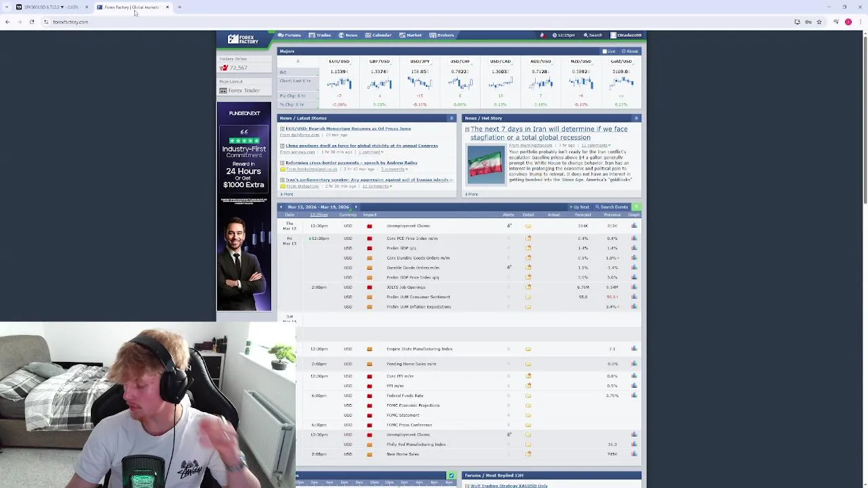Open the Forex Factory logo homepage
This screenshot has width=868, height=488.
pos(243,39)
